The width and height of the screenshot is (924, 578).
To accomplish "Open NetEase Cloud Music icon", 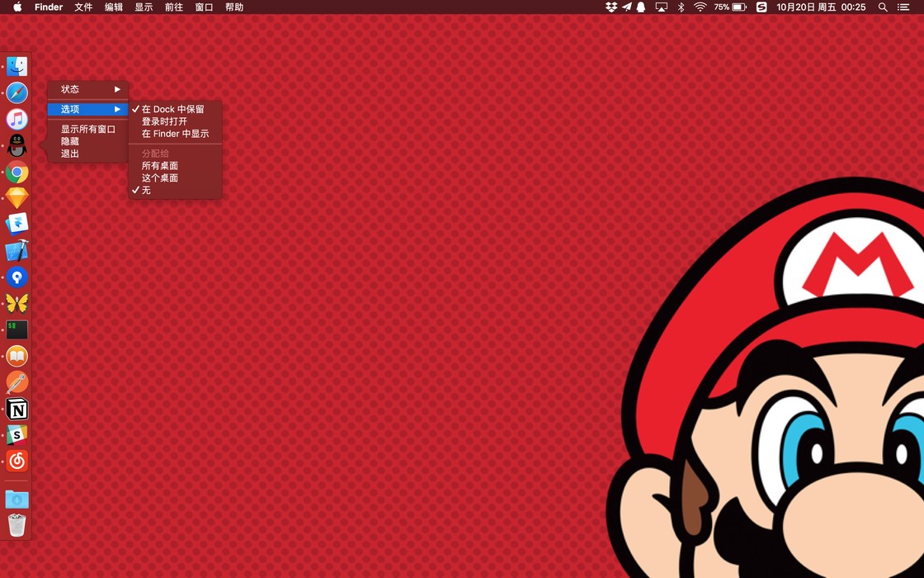I will pos(16,461).
